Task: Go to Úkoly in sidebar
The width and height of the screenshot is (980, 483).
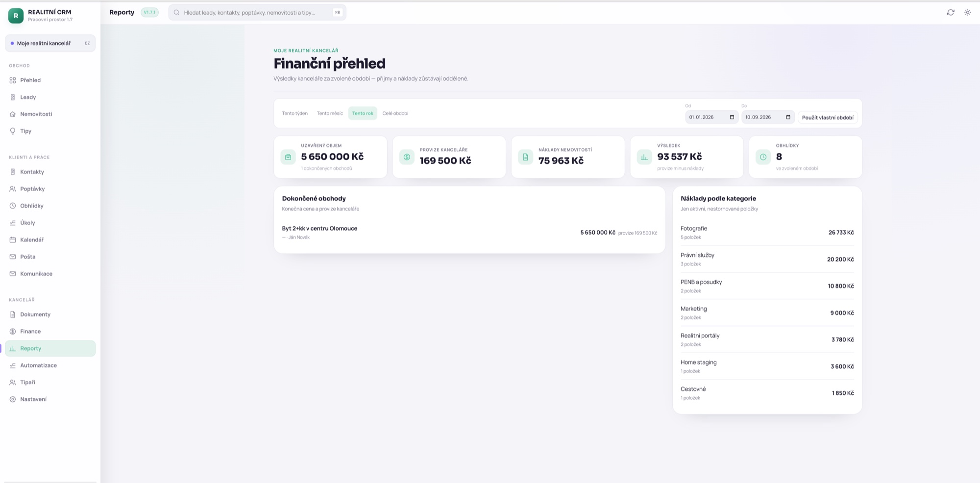Action: point(50,223)
